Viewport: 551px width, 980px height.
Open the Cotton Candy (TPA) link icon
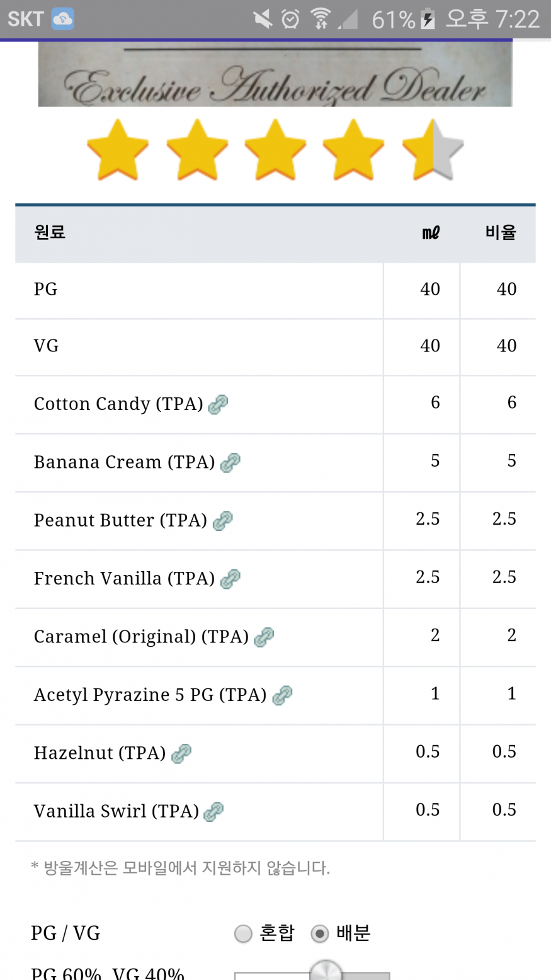(x=218, y=404)
